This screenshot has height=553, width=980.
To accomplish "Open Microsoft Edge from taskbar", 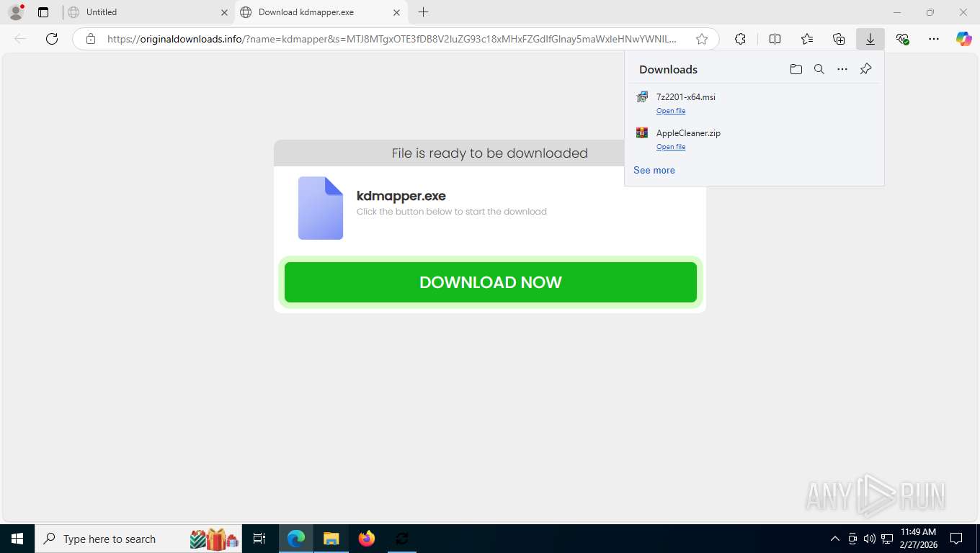I will coord(296,539).
